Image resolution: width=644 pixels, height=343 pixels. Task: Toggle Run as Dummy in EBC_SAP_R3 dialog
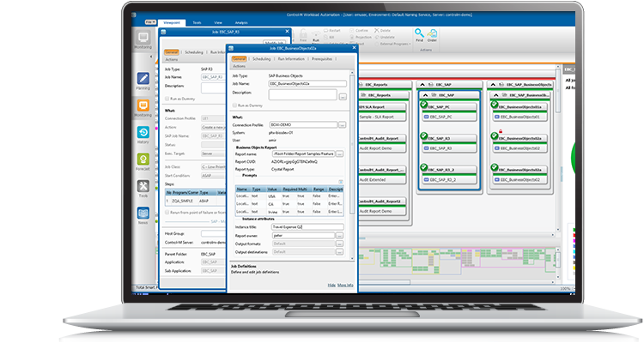point(167,99)
